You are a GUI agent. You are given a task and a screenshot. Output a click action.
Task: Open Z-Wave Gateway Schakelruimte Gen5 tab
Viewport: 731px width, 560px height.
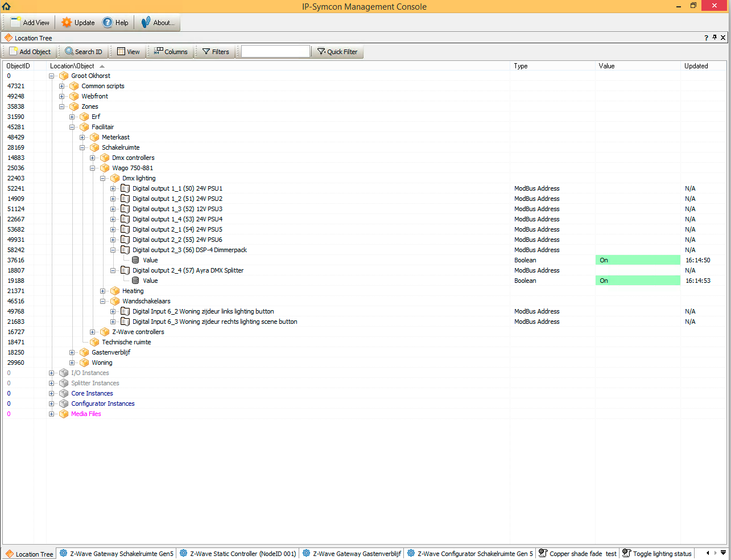coord(117,554)
